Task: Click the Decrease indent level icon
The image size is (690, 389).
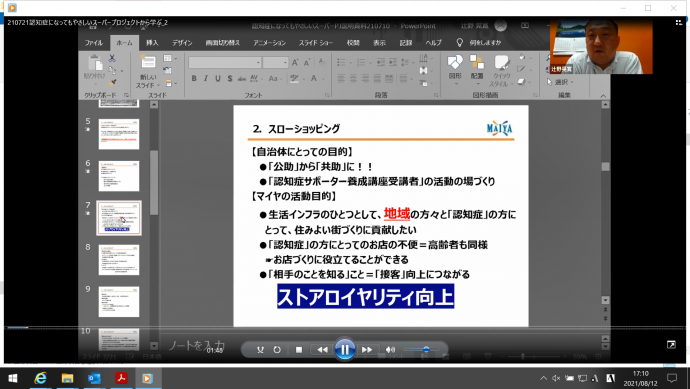Action: tap(381, 62)
